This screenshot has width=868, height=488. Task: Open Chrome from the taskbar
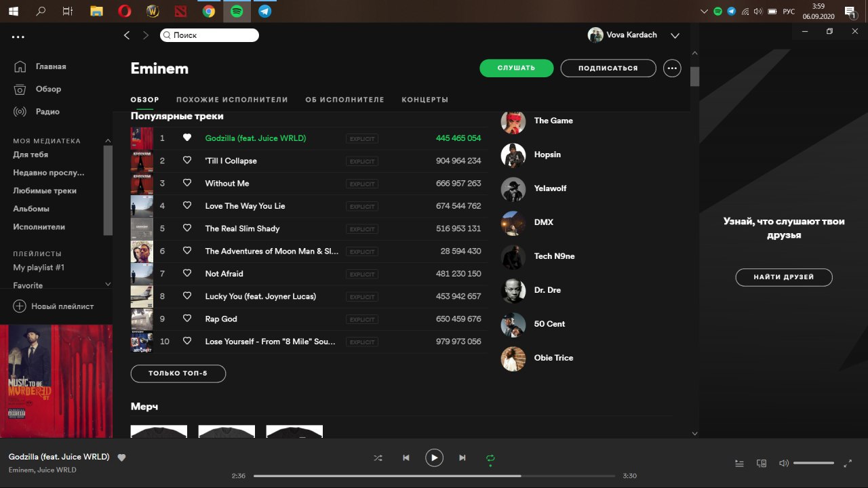pyautogui.click(x=208, y=12)
